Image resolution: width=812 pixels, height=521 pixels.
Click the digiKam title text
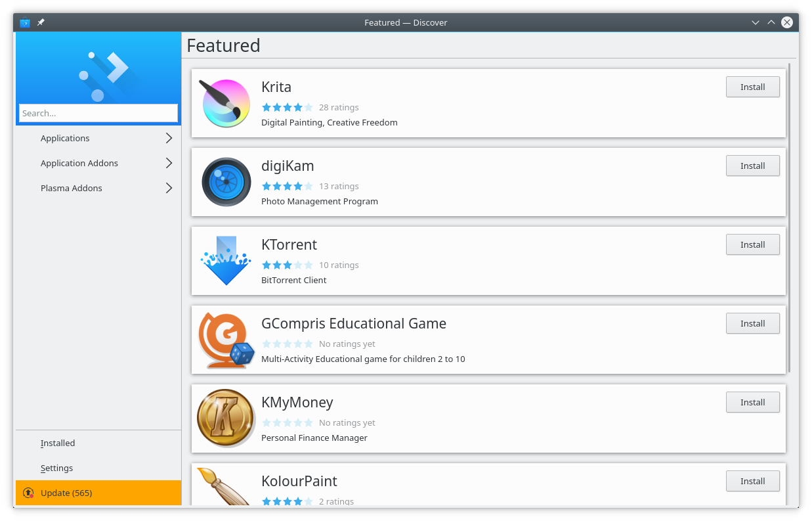(x=288, y=166)
